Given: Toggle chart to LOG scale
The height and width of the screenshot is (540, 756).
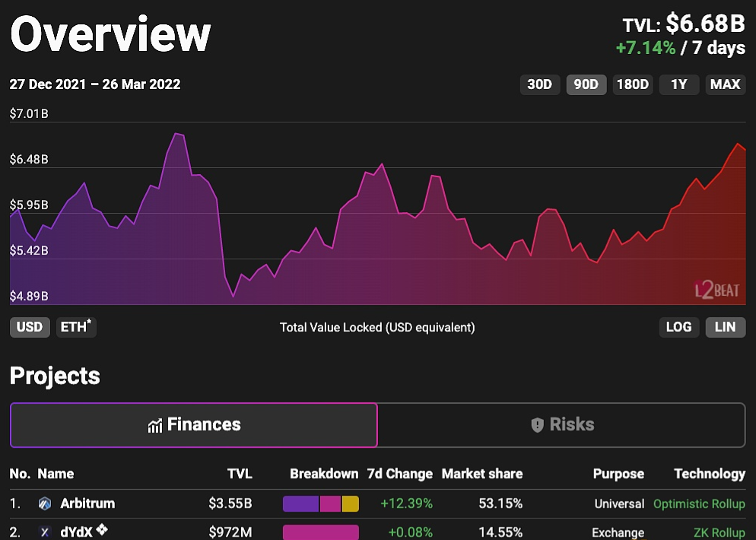Looking at the screenshot, I should (678, 327).
